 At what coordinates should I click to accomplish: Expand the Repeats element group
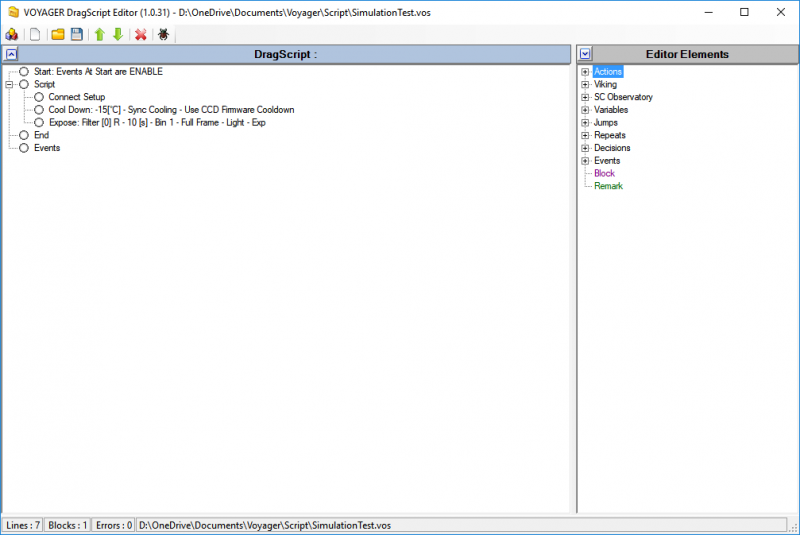pos(585,135)
